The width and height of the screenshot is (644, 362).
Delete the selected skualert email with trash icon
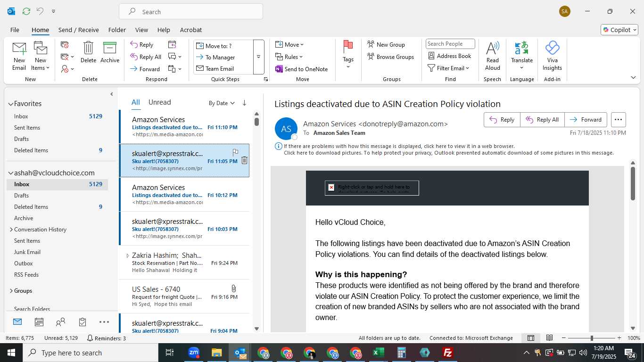244,161
